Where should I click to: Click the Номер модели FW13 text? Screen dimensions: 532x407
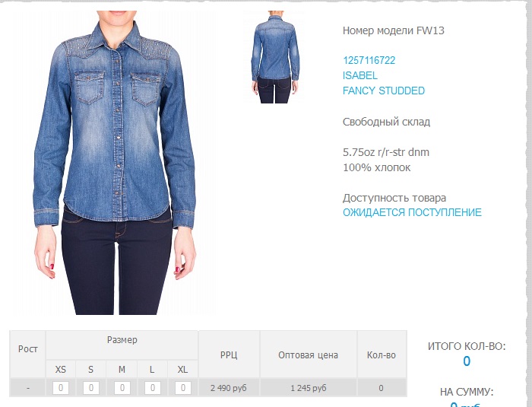(x=393, y=30)
